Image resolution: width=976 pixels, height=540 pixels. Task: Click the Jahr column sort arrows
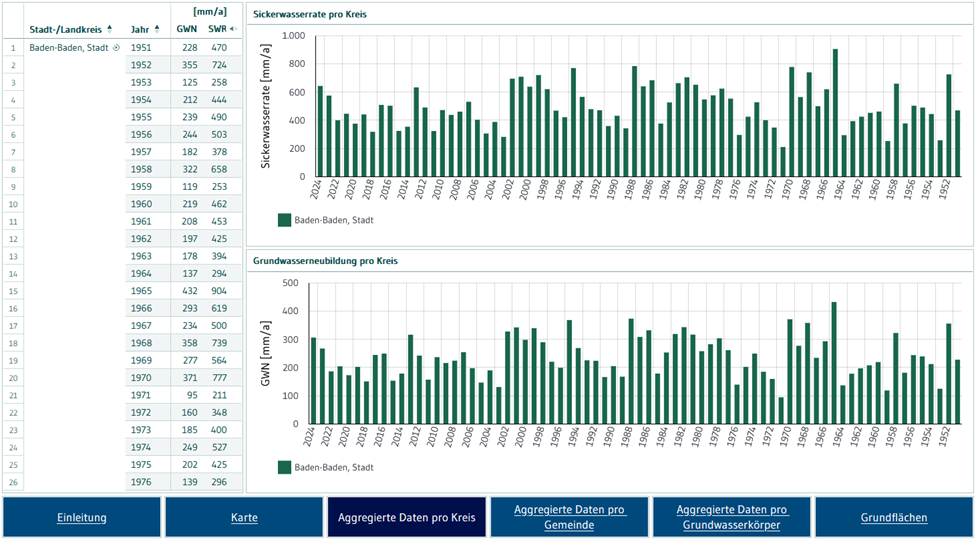[x=157, y=29]
